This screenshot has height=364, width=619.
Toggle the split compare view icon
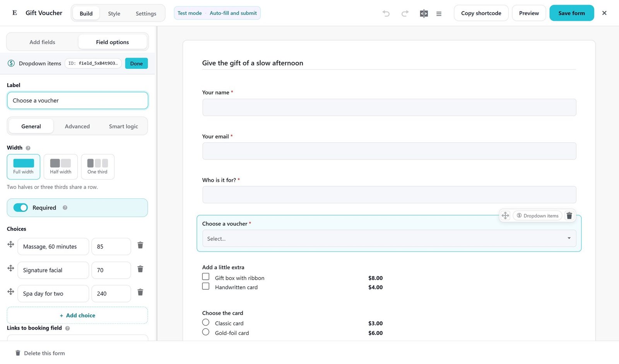click(424, 14)
